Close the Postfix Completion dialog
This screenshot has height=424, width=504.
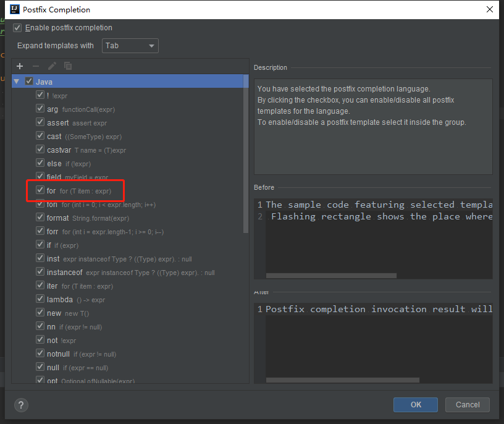coord(490,9)
